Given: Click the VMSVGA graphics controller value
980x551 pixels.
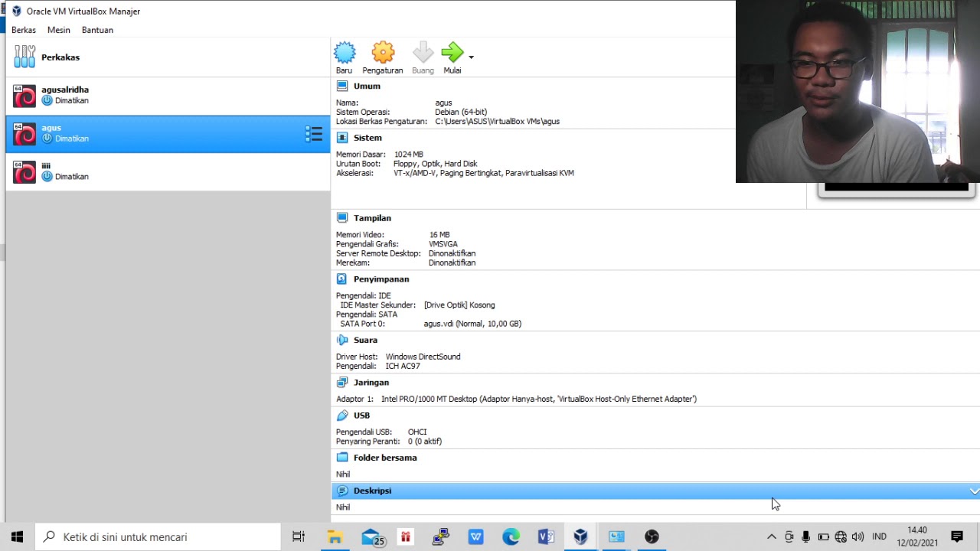Looking at the screenshot, I should pos(443,244).
